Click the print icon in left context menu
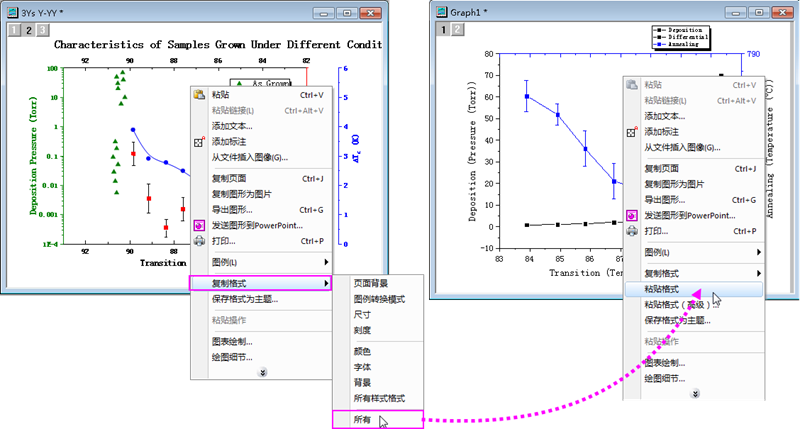Viewport: 800px width, 429px height. pos(199,241)
